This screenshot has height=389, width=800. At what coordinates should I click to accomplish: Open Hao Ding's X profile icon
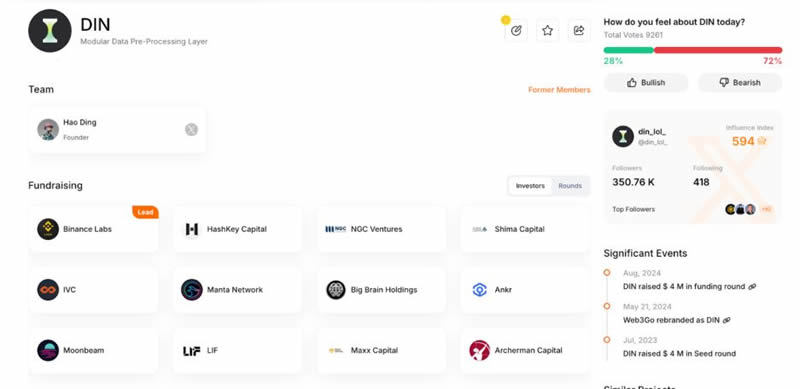tap(191, 130)
